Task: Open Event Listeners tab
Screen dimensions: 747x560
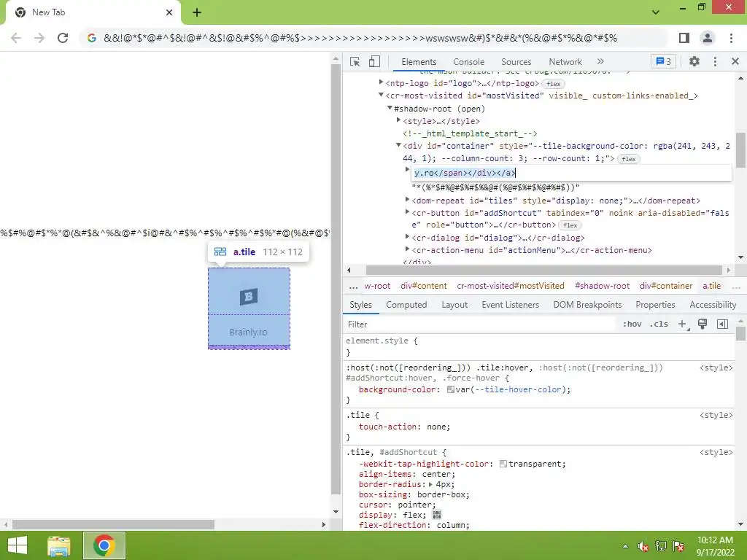Action: [x=510, y=305]
